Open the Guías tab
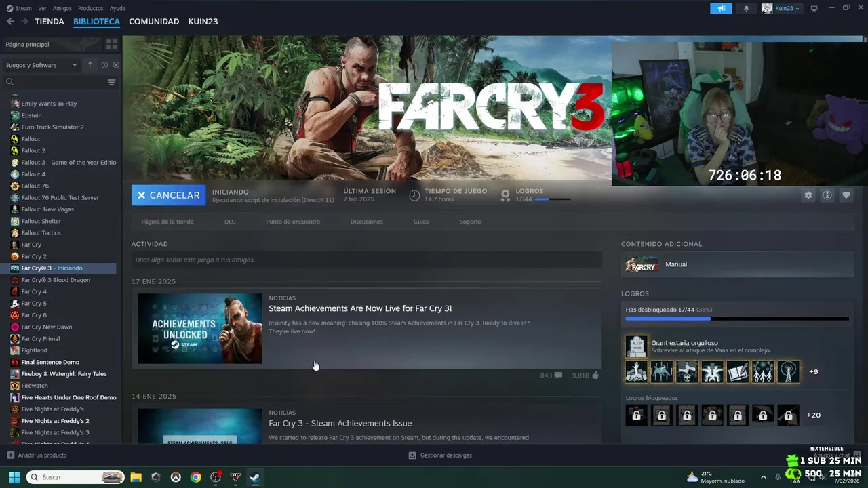 tap(421, 222)
